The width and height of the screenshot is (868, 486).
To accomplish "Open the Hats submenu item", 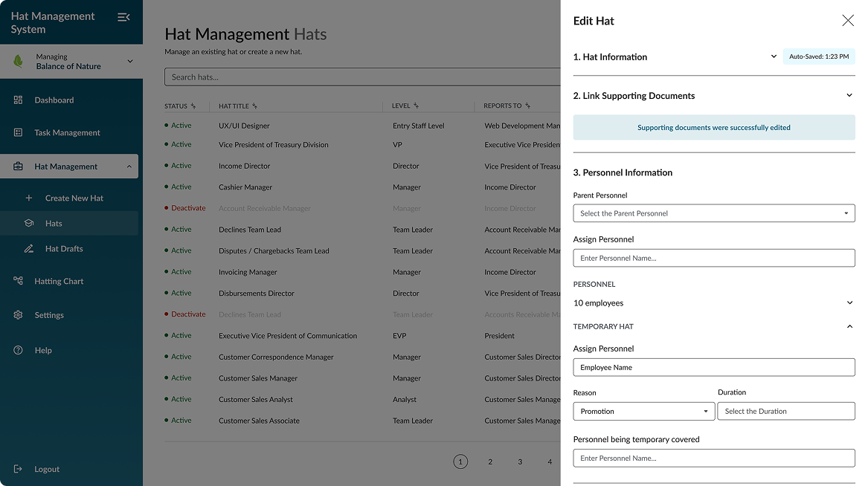I will point(54,223).
